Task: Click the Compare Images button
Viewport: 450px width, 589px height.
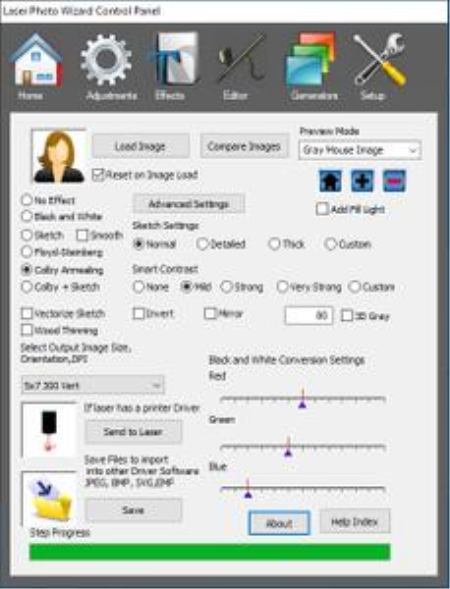Action: click(x=245, y=146)
